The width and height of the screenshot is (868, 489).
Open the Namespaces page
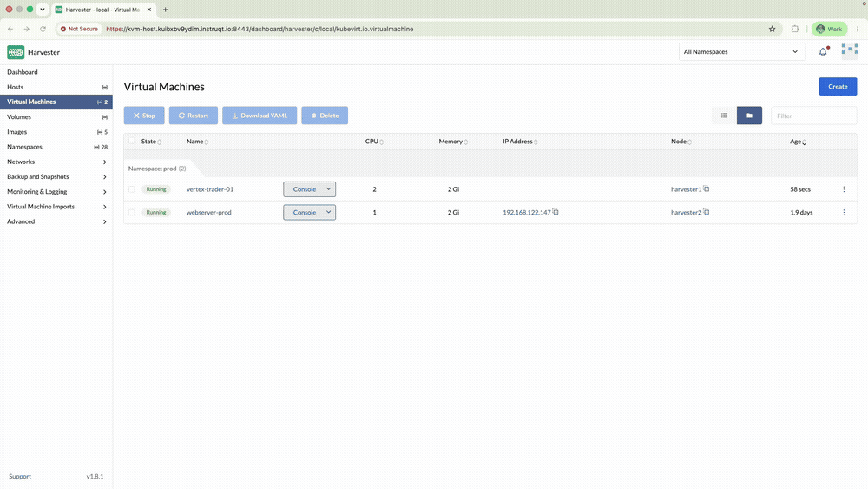pyautogui.click(x=56, y=147)
